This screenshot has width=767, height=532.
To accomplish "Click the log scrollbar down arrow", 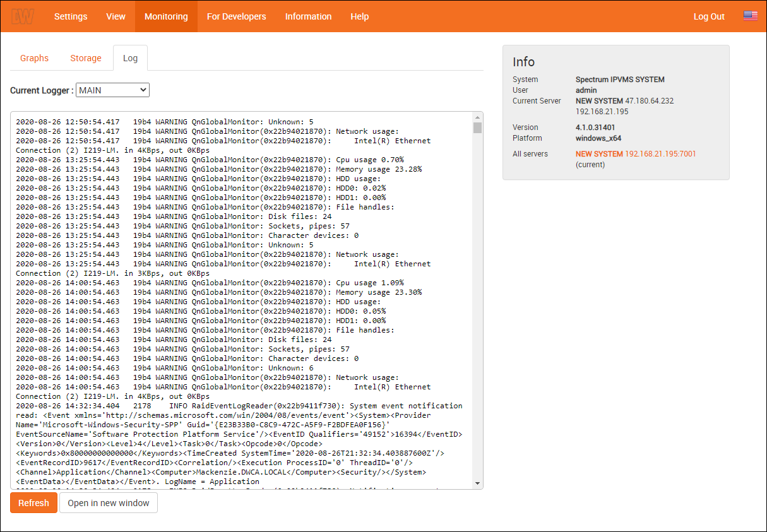I will 477,483.
